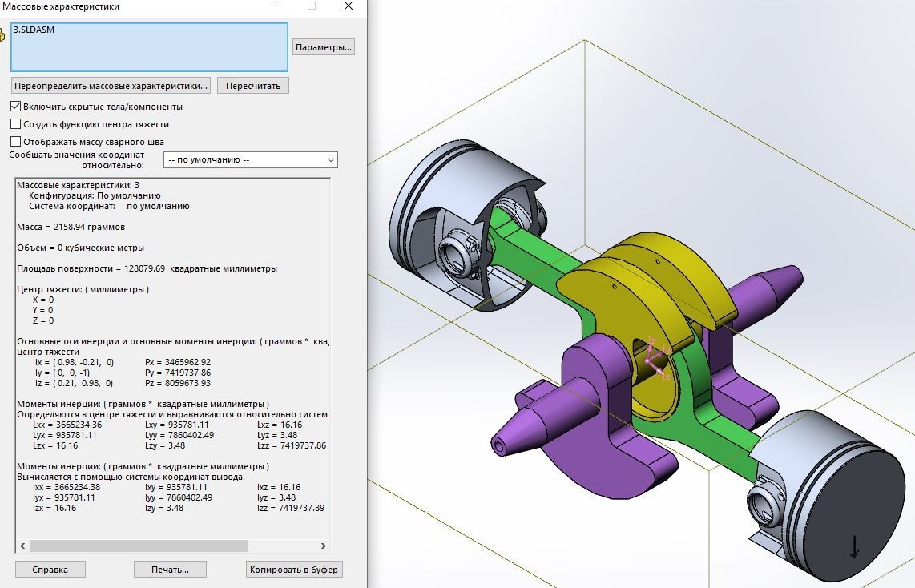Open the coordinate system dropdown '-- по умолчанию --'
Screen dimensions: 915x588
[x=250, y=160]
